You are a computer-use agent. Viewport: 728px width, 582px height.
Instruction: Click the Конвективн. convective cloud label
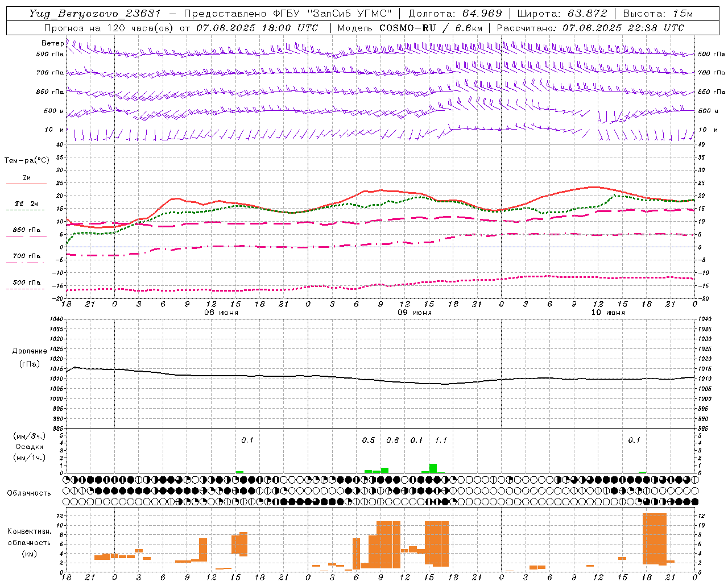pyautogui.click(x=30, y=532)
